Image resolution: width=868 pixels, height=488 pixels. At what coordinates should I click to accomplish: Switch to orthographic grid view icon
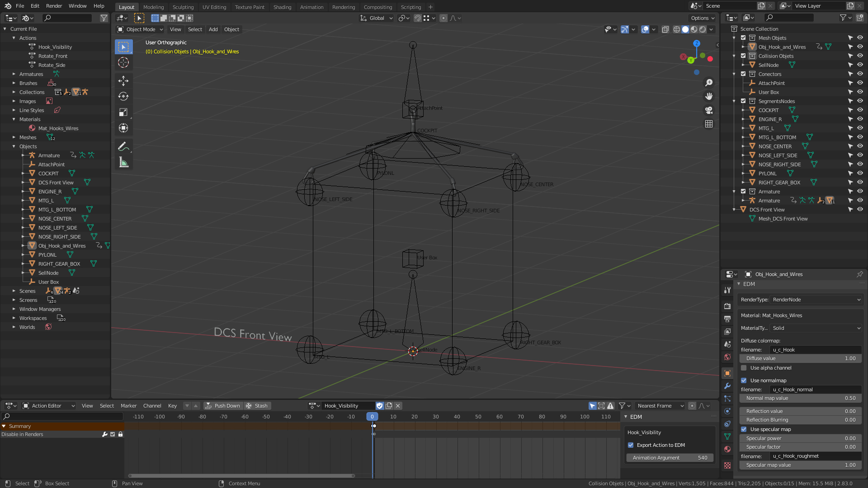coord(709,124)
